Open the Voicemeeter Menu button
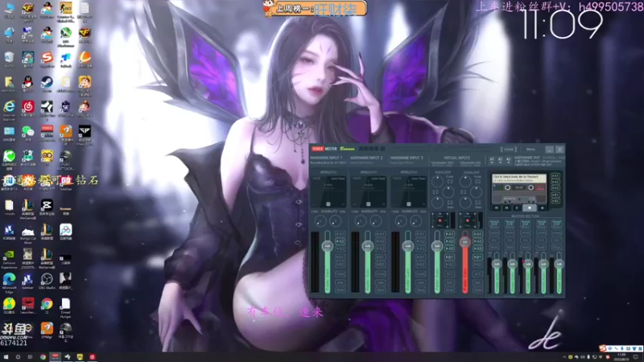This screenshot has height=362, width=644. pyautogui.click(x=530, y=150)
